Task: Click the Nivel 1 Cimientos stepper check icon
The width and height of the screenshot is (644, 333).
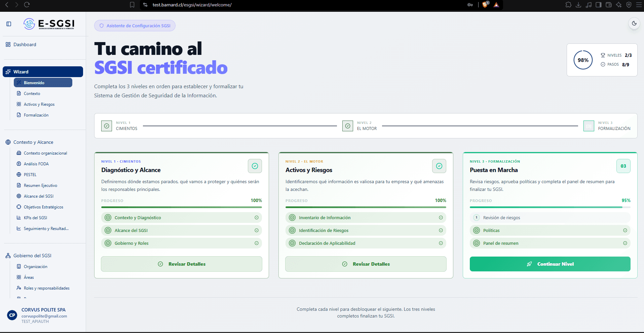Action: tap(107, 126)
